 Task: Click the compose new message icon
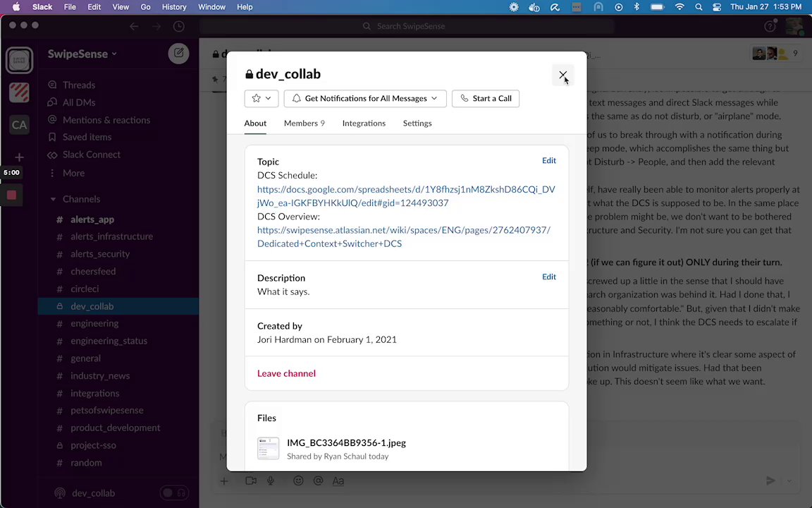click(178, 54)
